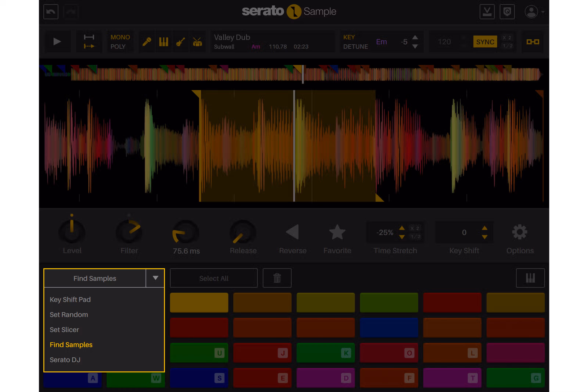Click the Em key value
This screenshot has width=588, height=392.
(x=381, y=42)
